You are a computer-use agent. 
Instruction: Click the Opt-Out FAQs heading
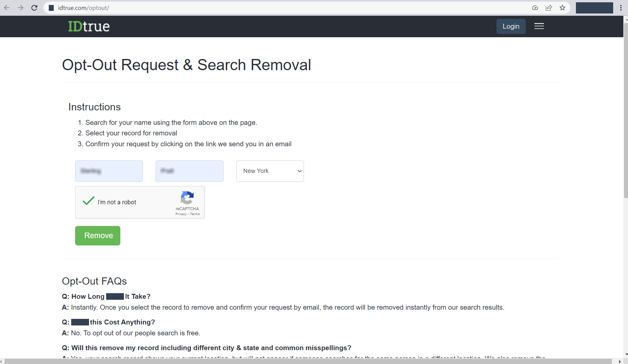click(94, 281)
